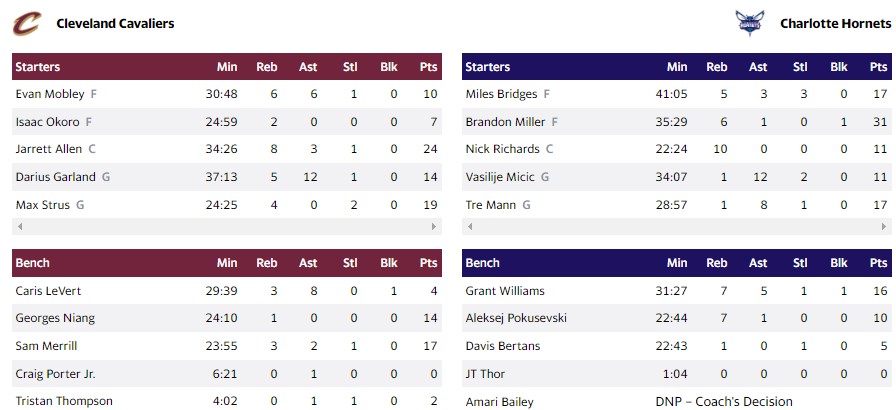Open Brandon Miller's player profile
Image resolution: width=896 pixels, height=410 pixels.
click(505, 122)
